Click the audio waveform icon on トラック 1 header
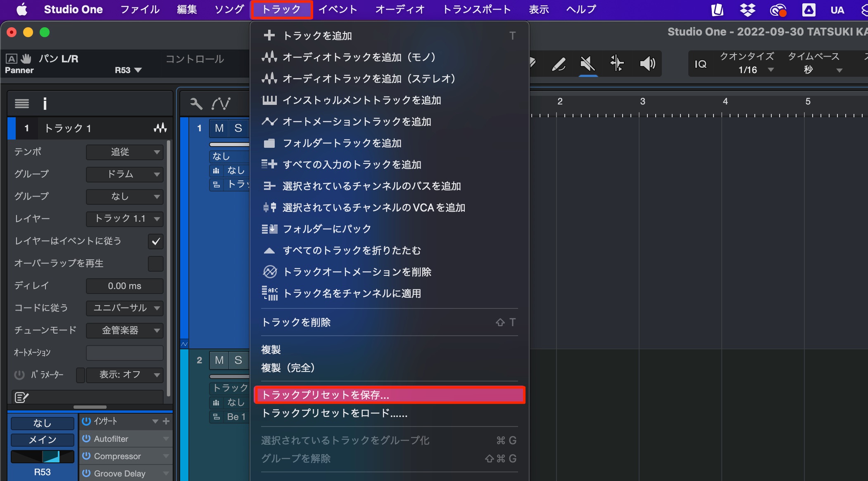 click(160, 128)
